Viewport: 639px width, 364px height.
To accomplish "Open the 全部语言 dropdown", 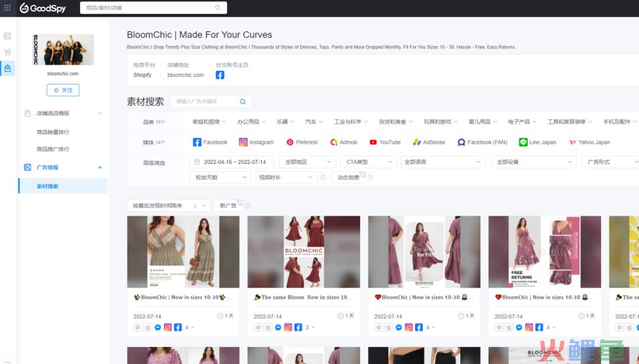I will (443, 162).
